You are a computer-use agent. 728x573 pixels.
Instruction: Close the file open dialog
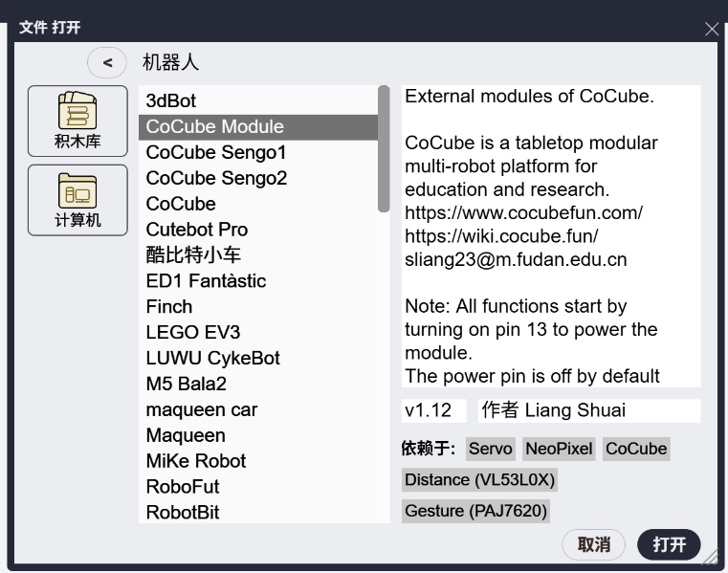click(712, 29)
